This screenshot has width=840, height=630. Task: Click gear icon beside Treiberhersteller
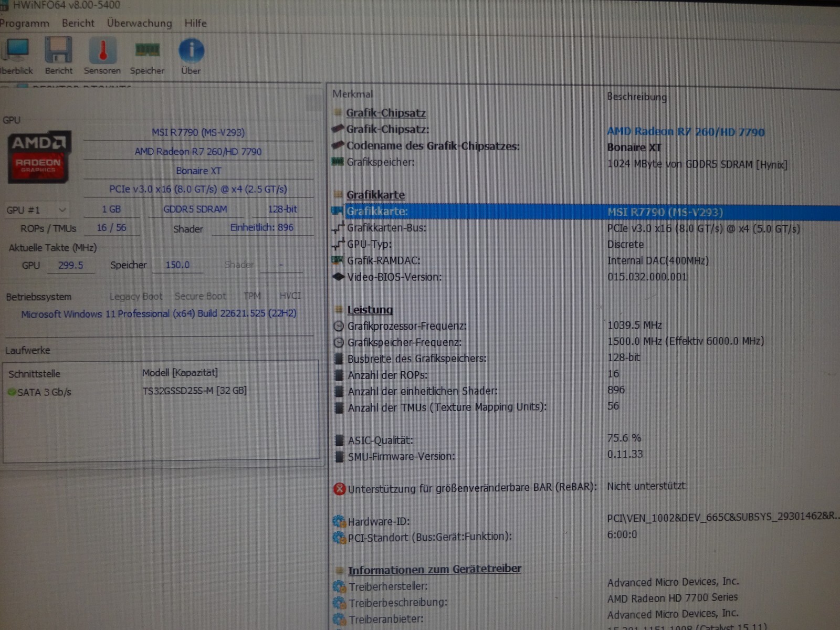coord(340,586)
